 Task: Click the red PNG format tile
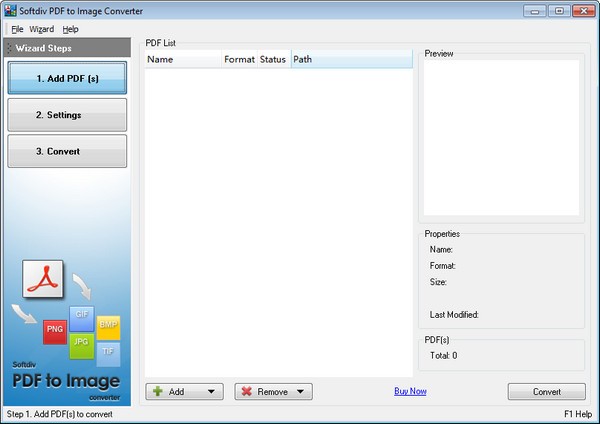pyautogui.click(x=55, y=329)
